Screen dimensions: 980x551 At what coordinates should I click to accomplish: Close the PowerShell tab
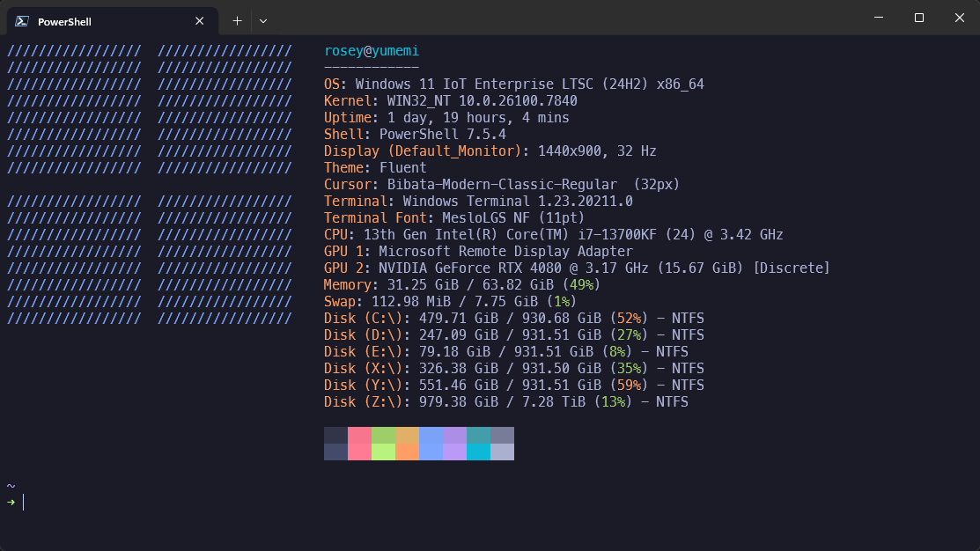[199, 21]
